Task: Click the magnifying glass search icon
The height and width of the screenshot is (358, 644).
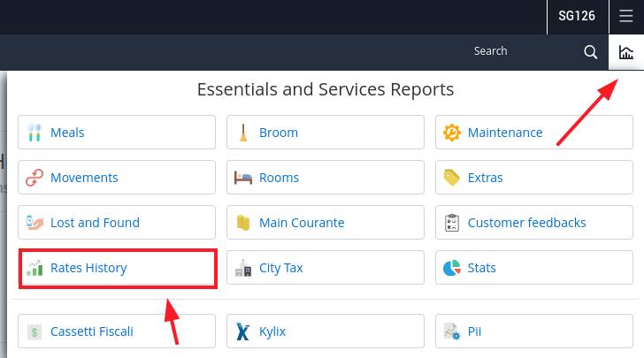Action: [590, 52]
